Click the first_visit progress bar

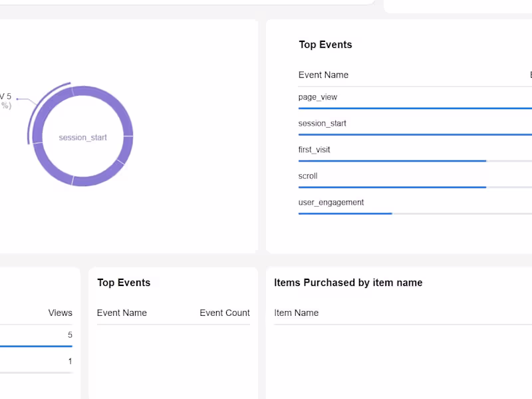[x=392, y=160]
